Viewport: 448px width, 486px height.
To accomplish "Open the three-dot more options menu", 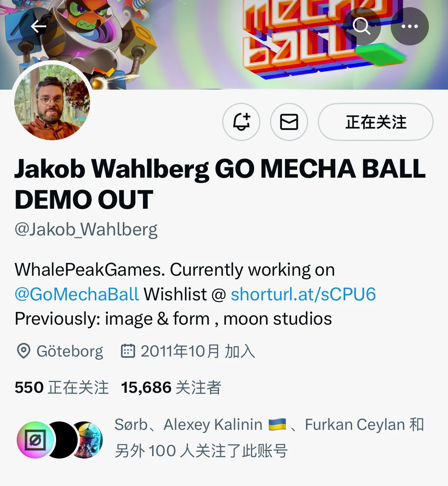I will [x=409, y=27].
